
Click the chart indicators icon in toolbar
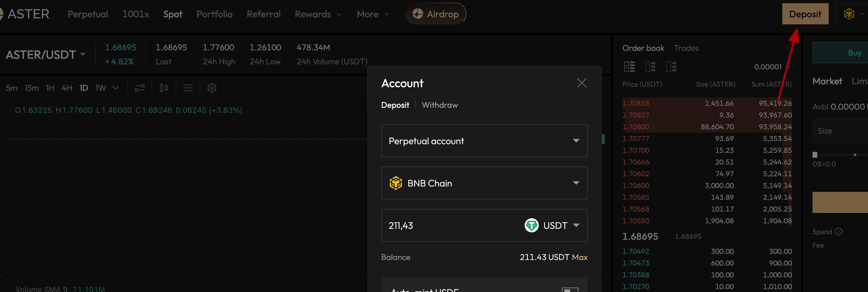click(139, 88)
